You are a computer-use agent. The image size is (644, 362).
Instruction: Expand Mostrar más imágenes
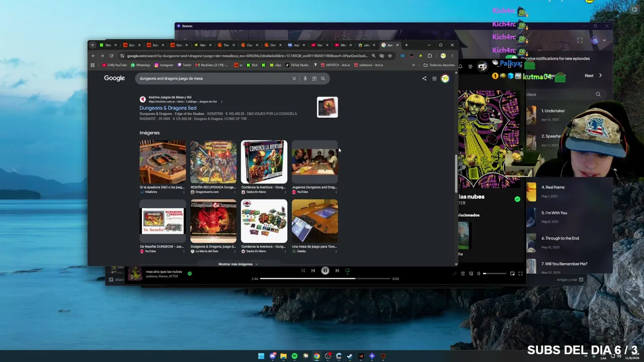(x=238, y=264)
